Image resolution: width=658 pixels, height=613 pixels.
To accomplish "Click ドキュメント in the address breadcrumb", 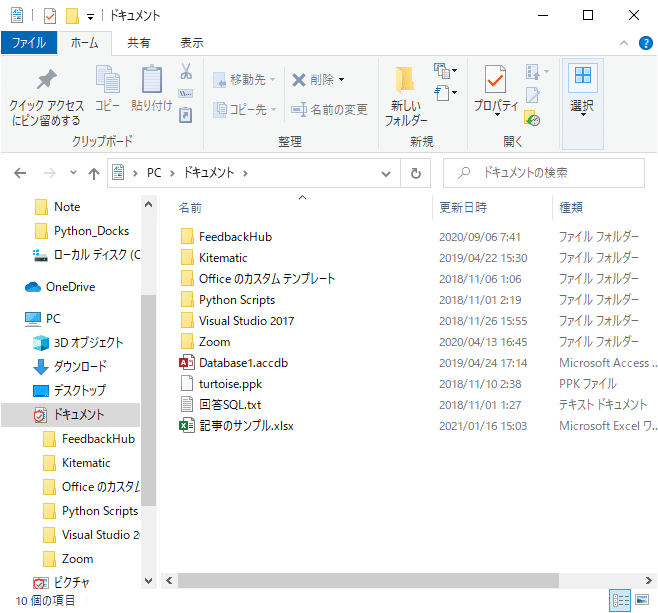I will [209, 173].
